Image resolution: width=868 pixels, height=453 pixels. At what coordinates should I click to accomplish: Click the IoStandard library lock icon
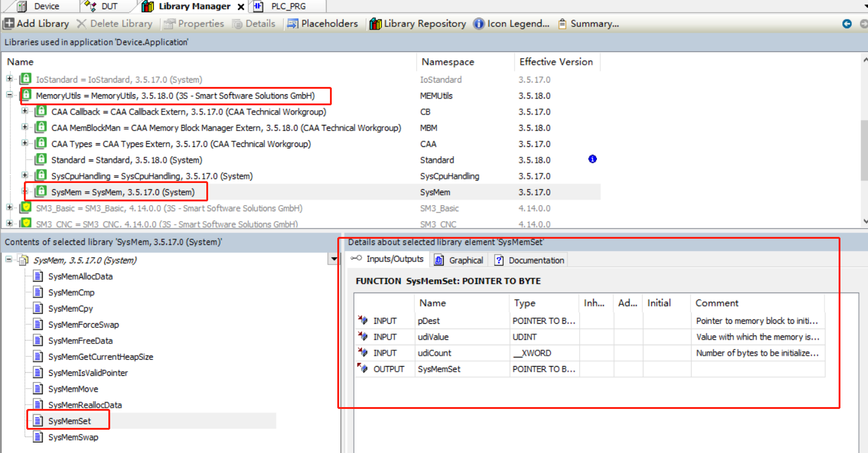(26, 79)
